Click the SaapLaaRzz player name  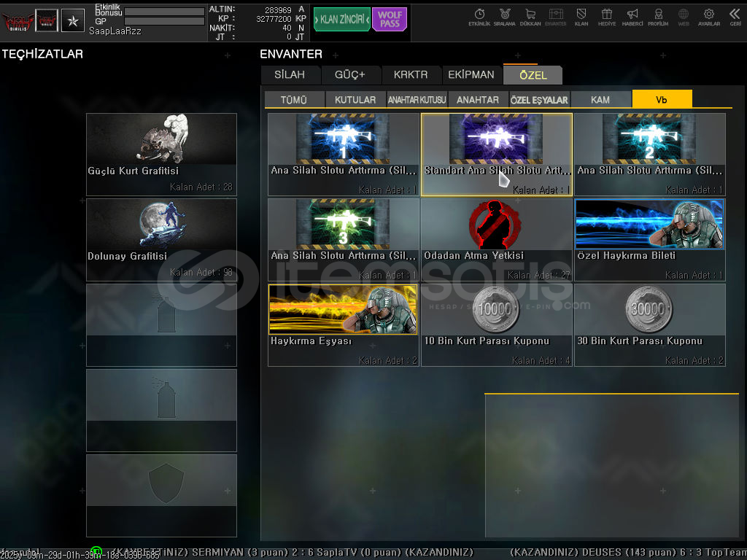point(115,31)
